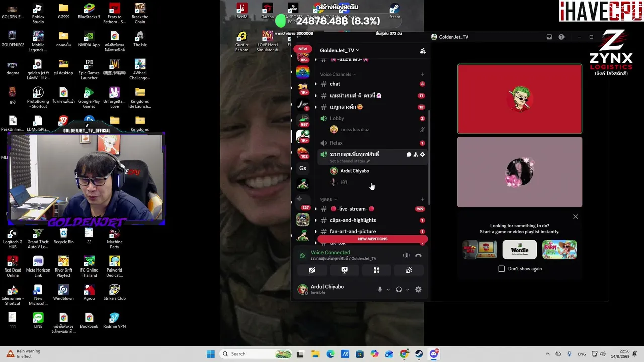The width and height of the screenshot is (644, 362).
Task: Open the chat text channel
Action: (372, 84)
